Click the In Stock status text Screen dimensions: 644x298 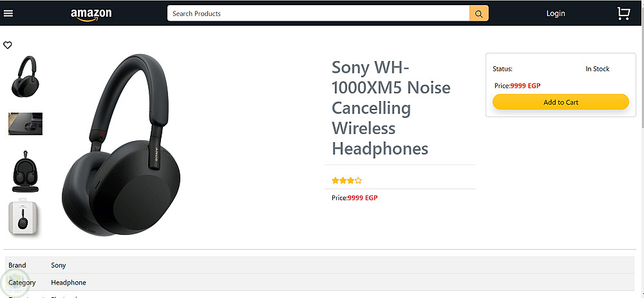(x=597, y=69)
